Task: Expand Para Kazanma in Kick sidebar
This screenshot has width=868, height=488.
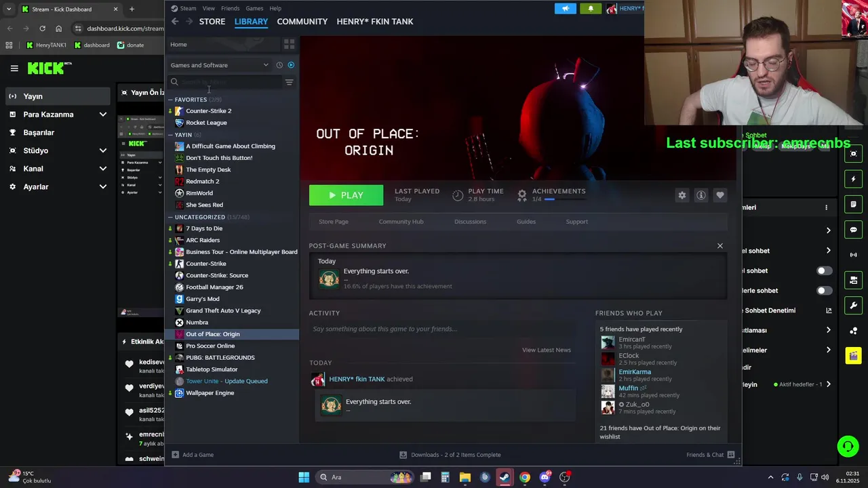Action: [102, 115]
